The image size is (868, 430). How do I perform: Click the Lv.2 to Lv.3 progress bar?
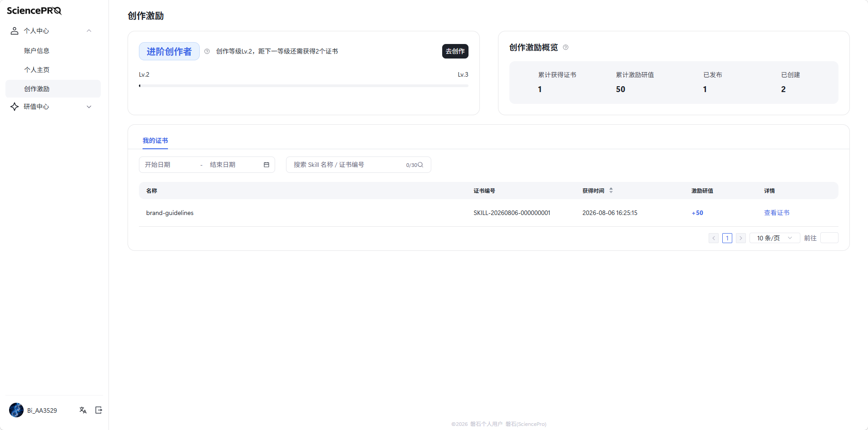[304, 86]
